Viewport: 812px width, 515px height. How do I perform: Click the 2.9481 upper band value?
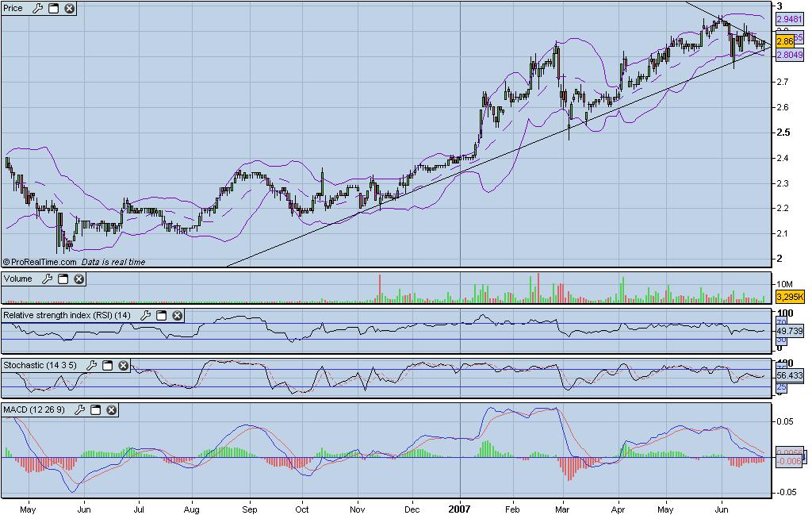click(789, 19)
